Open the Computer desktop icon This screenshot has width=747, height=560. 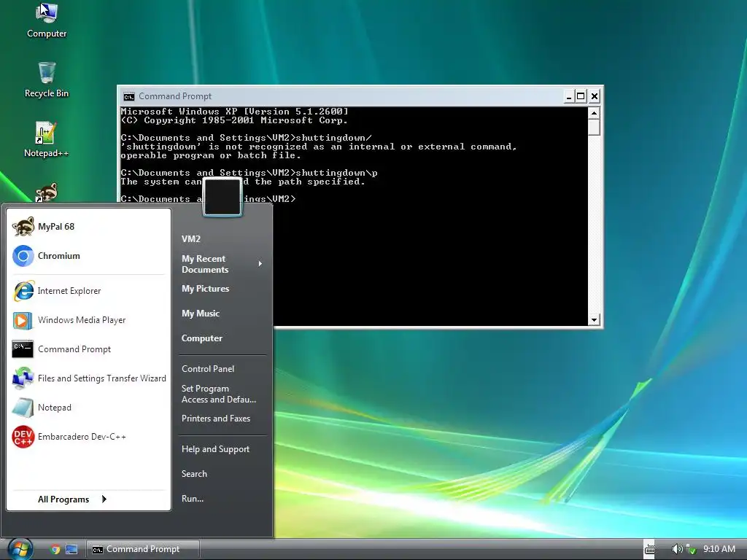coord(47,20)
